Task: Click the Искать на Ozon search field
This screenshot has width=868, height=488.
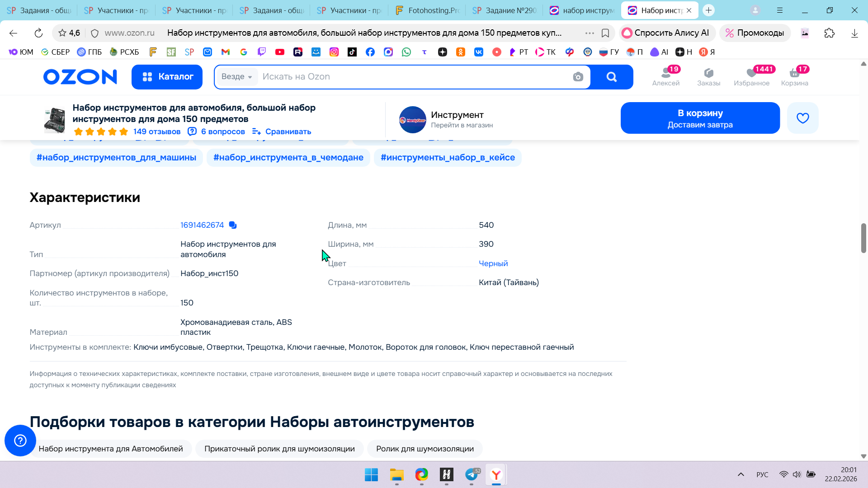Action: click(407, 77)
